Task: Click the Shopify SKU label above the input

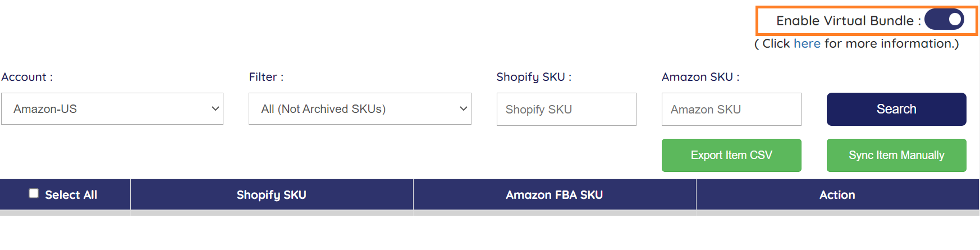Action: coord(533,77)
